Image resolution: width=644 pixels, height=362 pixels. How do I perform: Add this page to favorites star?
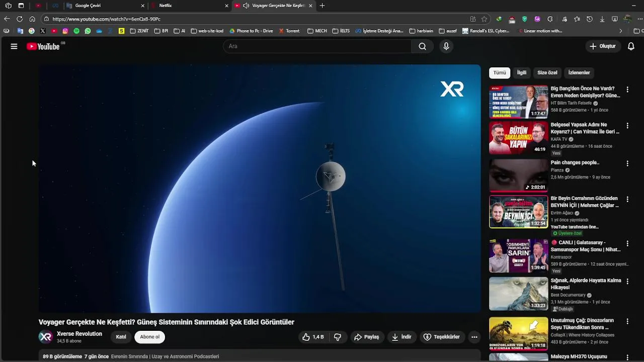tap(484, 19)
